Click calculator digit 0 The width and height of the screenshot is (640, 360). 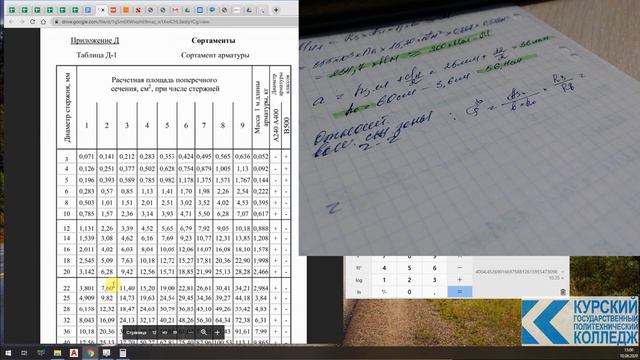[409, 292]
